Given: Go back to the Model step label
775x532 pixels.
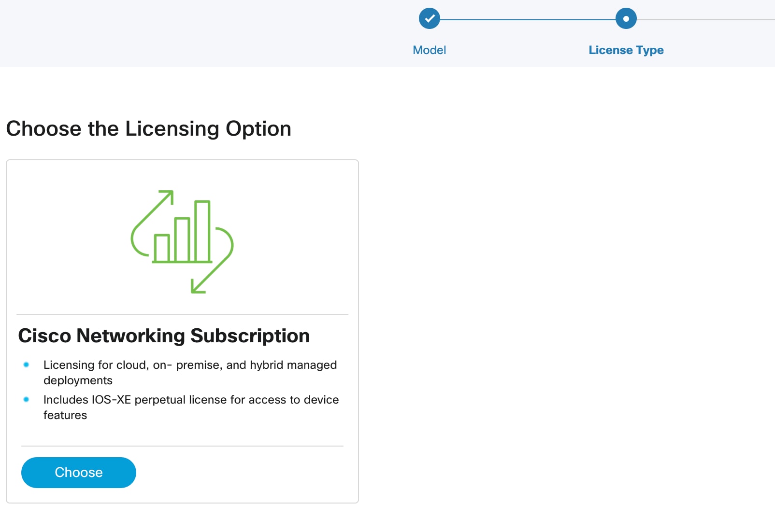Looking at the screenshot, I should [429, 50].
